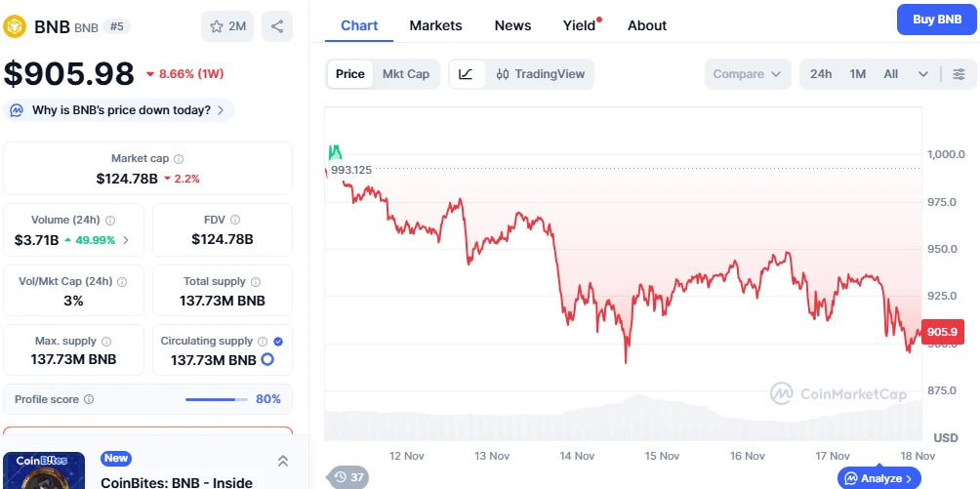Click the FDV info icon
980x489 pixels.
(x=235, y=221)
